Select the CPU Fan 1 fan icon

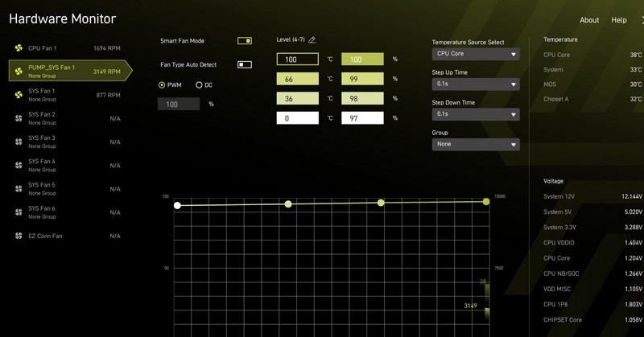point(19,48)
